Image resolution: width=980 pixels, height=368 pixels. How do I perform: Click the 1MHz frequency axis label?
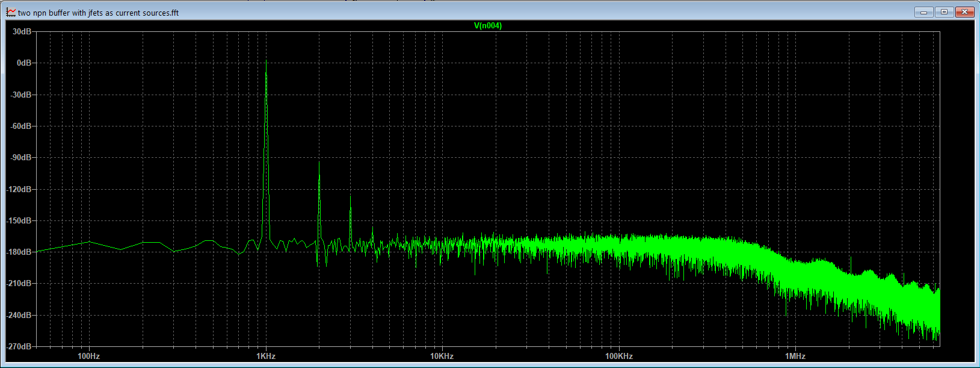[x=795, y=356]
